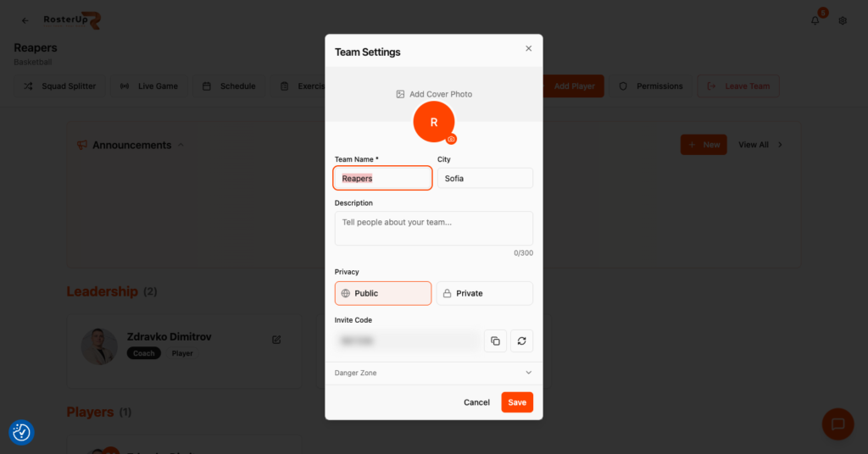Open settings gear in header
The width and height of the screenshot is (868, 454).
843,21
